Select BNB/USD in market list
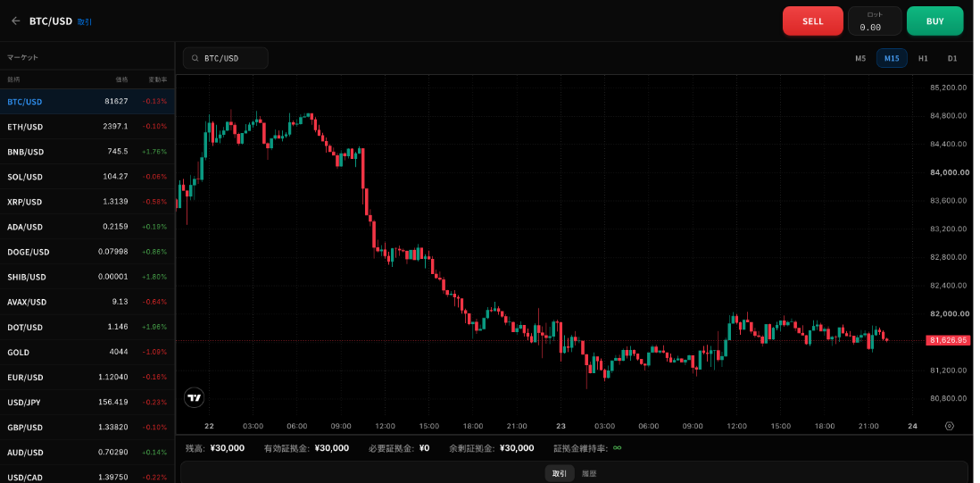 [x=87, y=151]
